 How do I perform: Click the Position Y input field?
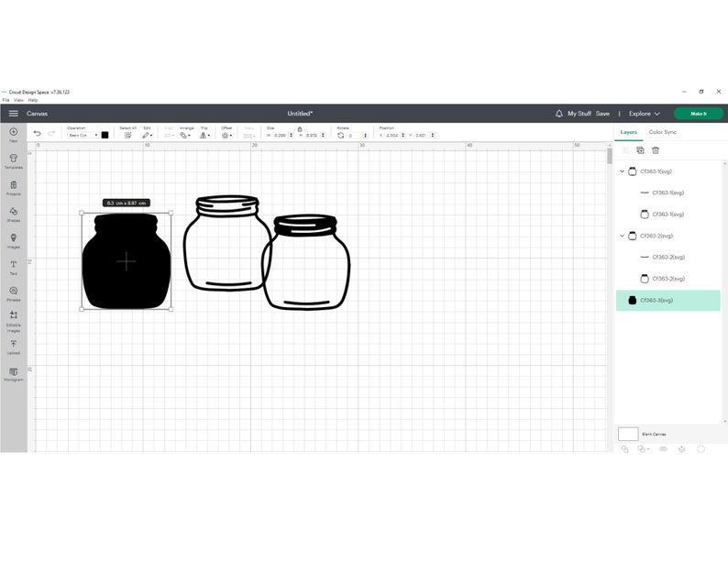tap(422, 135)
